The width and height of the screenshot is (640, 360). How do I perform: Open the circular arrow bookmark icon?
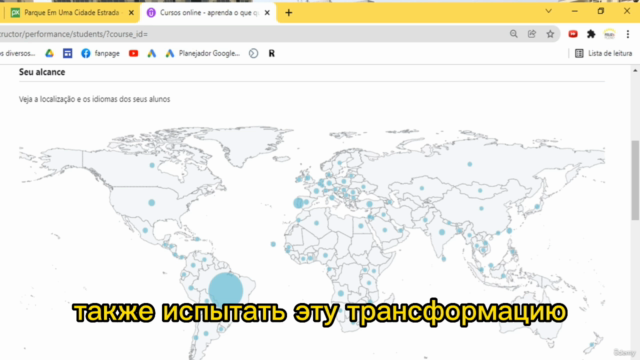coord(253,53)
